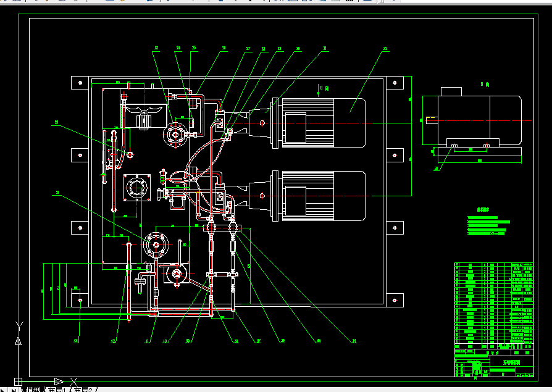Select part balloon number 40
Screen dimensions: 552x392
click(165, 341)
